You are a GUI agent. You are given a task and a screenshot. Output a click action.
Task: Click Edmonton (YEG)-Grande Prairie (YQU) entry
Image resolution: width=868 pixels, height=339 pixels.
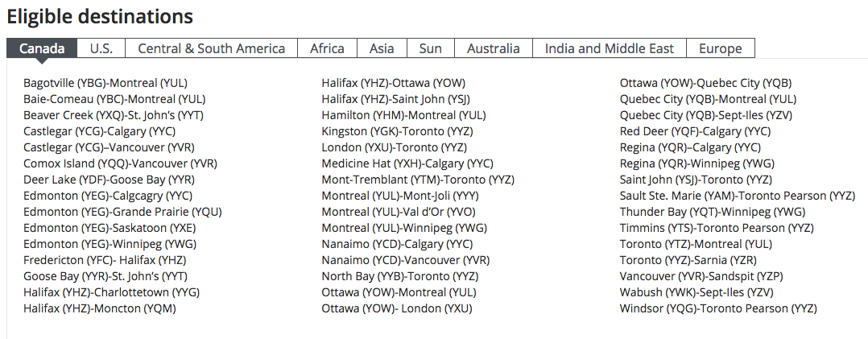122,212
